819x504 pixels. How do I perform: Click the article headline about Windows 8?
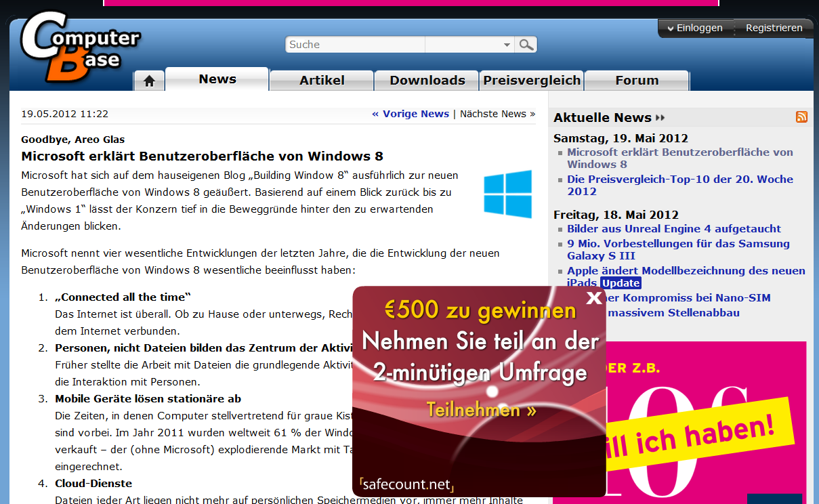pyautogui.click(x=202, y=156)
